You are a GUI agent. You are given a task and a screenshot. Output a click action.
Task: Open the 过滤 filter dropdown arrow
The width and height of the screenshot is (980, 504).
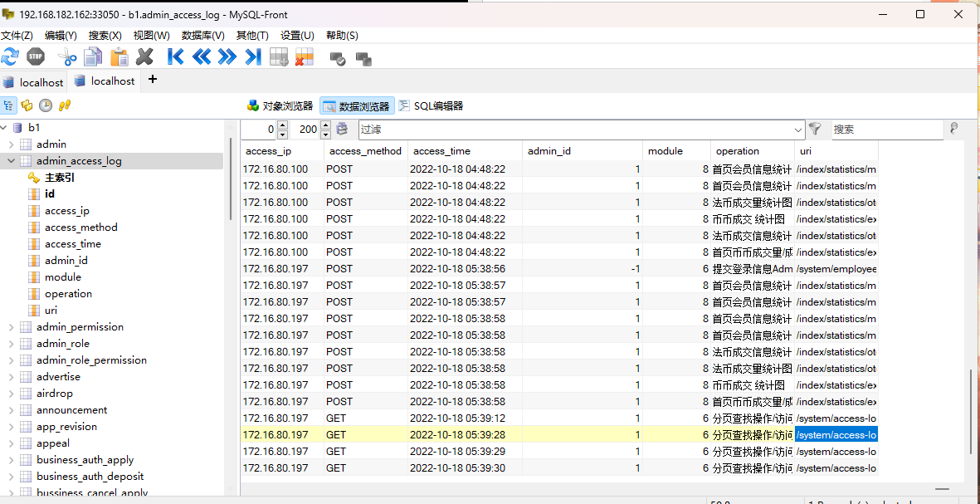click(798, 130)
